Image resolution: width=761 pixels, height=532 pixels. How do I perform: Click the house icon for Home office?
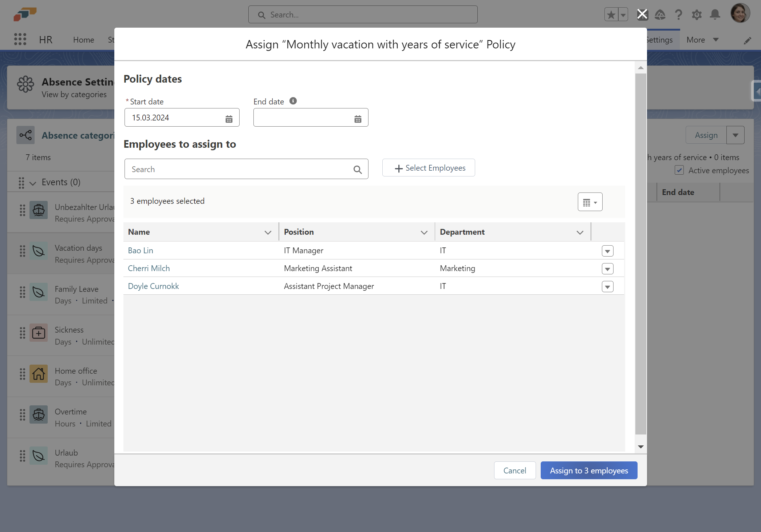coord(38,373)
